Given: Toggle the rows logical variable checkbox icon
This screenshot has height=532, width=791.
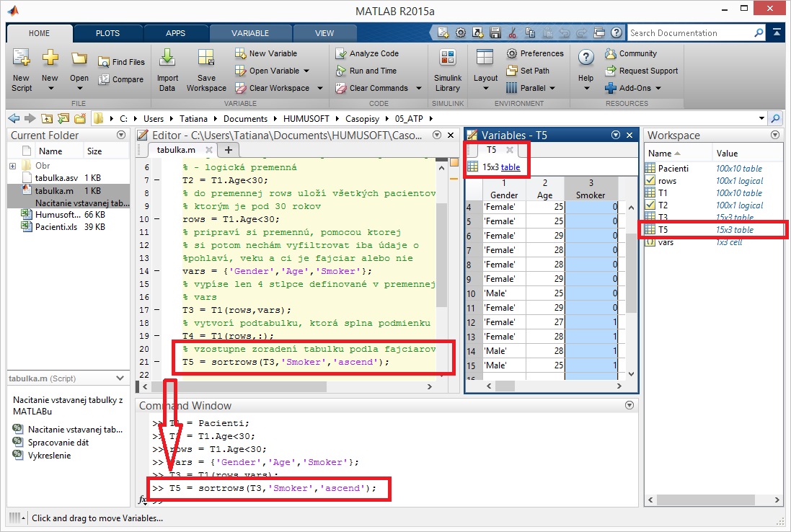Looking at the screenshot, I should point(650,180).
